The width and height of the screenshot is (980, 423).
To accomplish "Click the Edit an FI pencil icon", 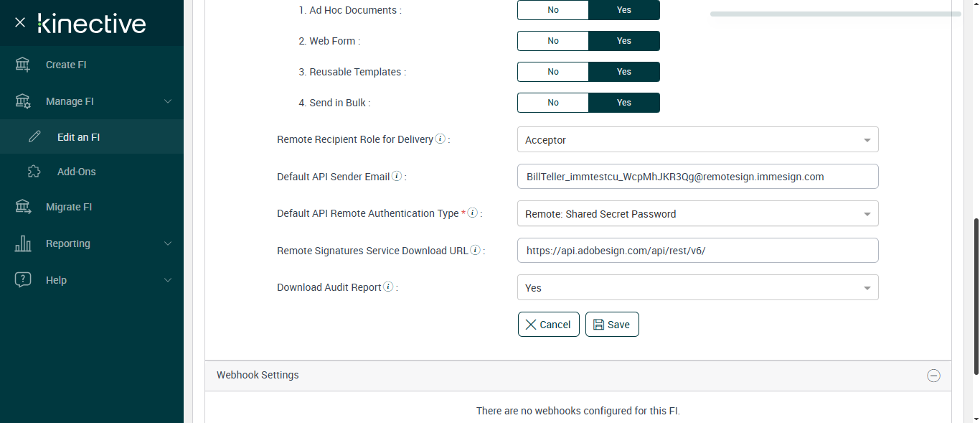I will click(34, 136).
